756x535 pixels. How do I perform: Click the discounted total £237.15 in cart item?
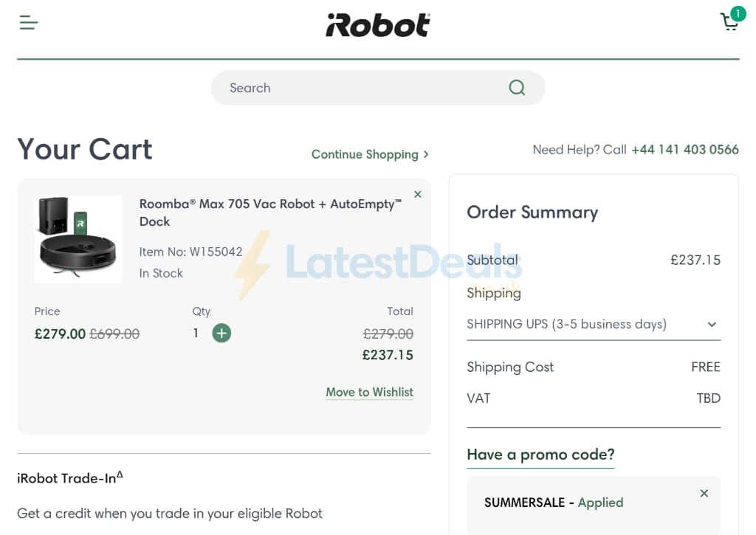tap(388, 355)
